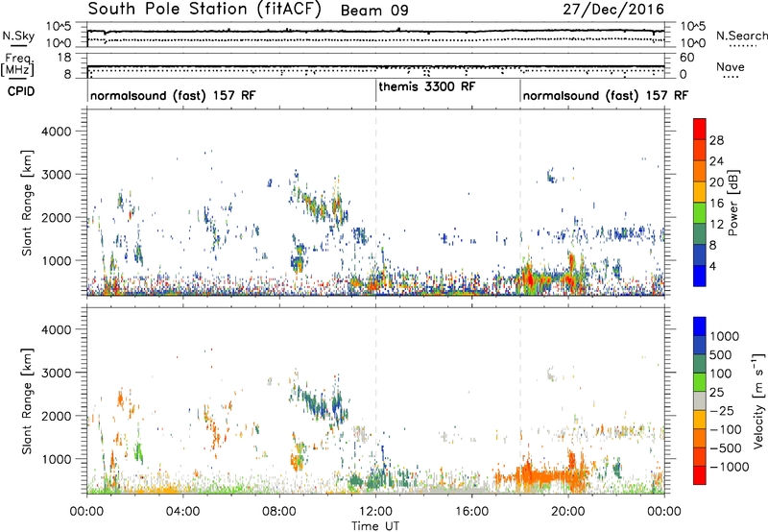Click the red high-power echo near 18:20 in power panel
768x532 pixels.
(530, 280)
